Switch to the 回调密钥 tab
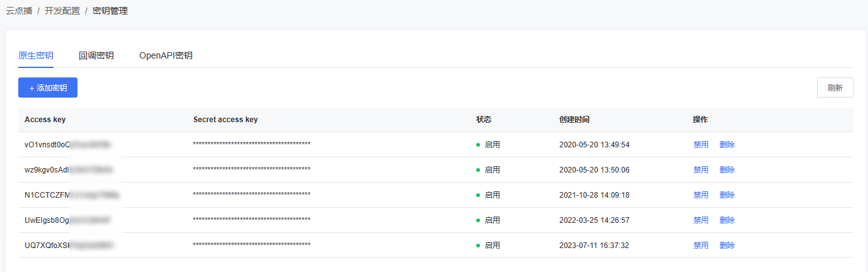Viewport: 868px width, 272px height. 96,55
